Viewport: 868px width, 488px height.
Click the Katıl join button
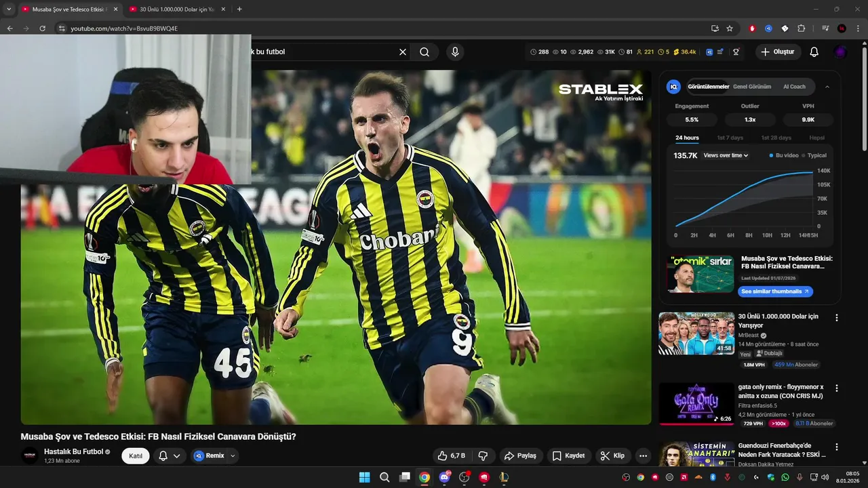click(x=136, y=455)
